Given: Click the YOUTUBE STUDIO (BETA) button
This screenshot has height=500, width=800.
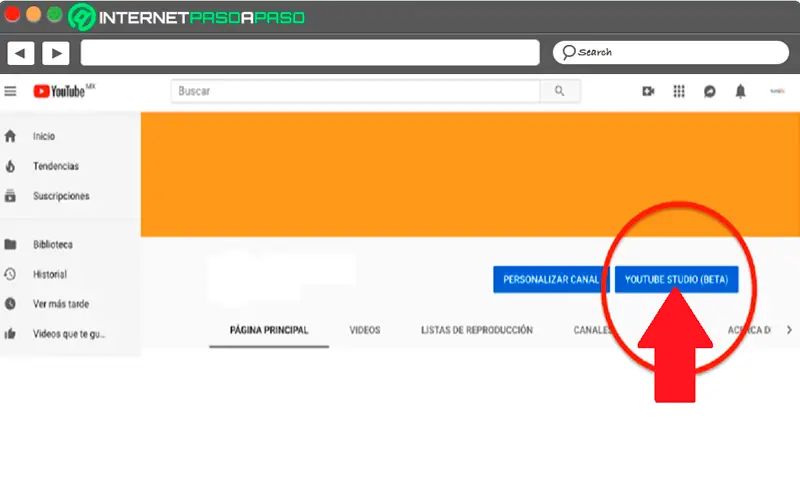Looking at the screenshot, I should tap(677, 280).
